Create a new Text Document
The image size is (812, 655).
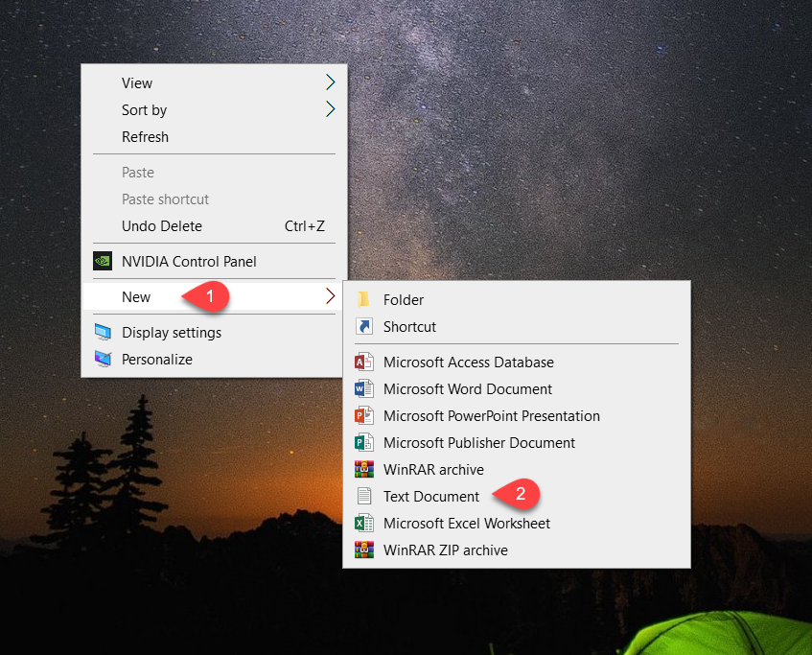pyautogui.click(x=517, y=497)
